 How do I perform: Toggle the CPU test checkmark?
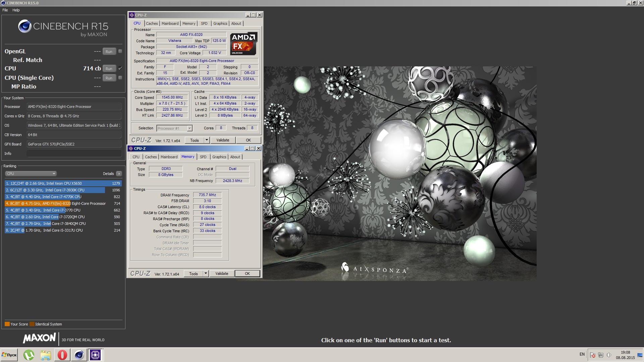pyautogui.click(x=120, y=68)
